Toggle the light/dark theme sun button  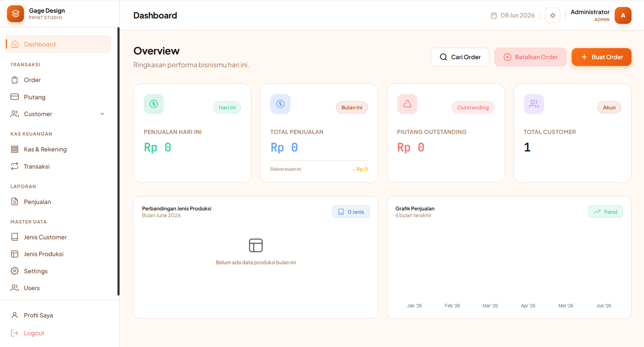553,15
